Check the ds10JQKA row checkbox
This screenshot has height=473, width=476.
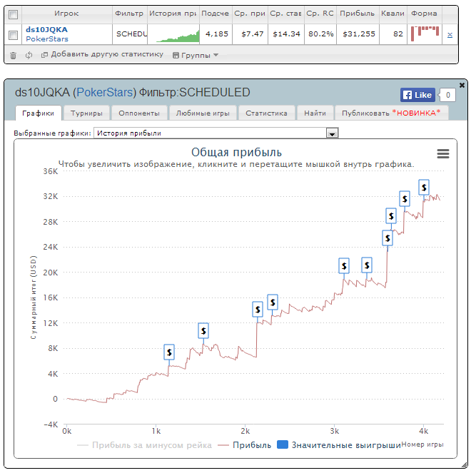14,35
